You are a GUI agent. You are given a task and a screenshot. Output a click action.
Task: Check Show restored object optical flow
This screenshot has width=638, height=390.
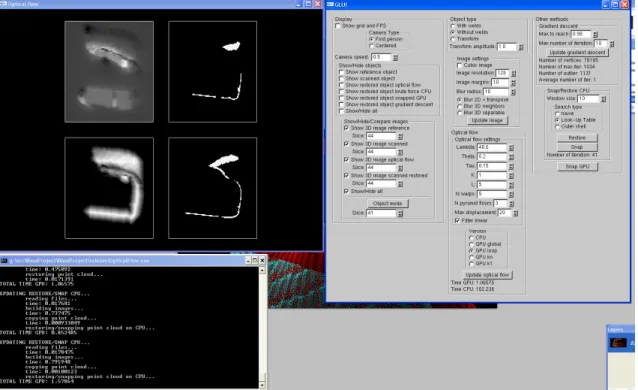[x=342, y=85]
